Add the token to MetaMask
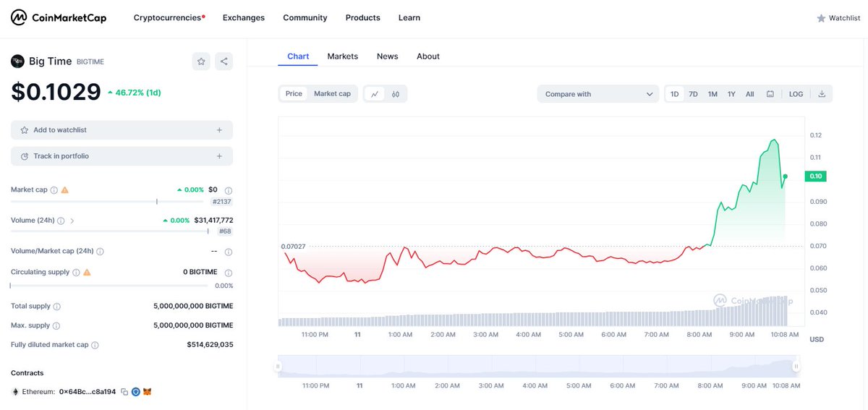 coord(147,392)
